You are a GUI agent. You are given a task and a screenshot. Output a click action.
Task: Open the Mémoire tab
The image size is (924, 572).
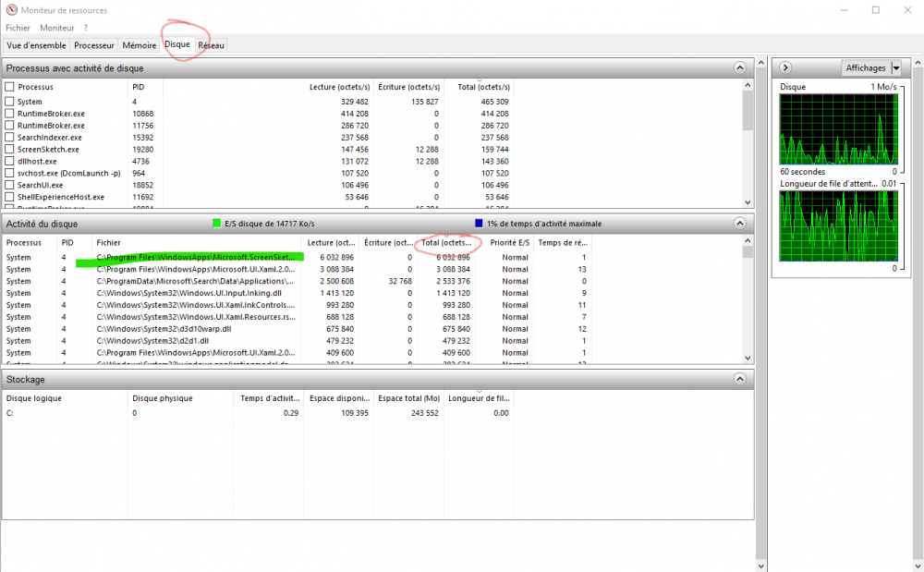click(139, 45)
